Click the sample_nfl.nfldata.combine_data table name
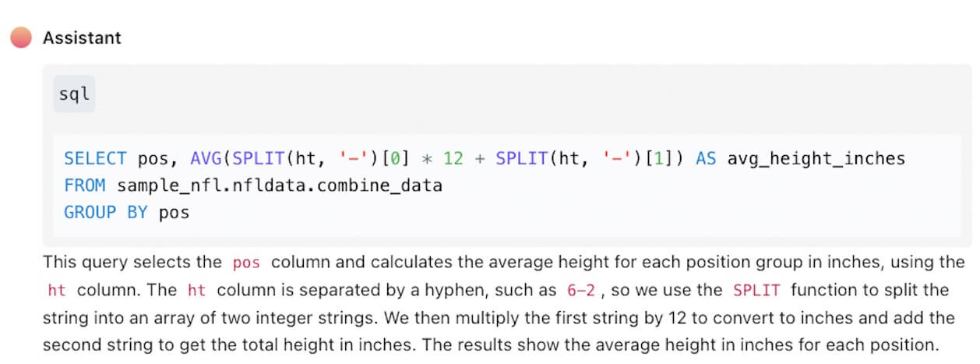The image size is (980, 364). point(280,186)
